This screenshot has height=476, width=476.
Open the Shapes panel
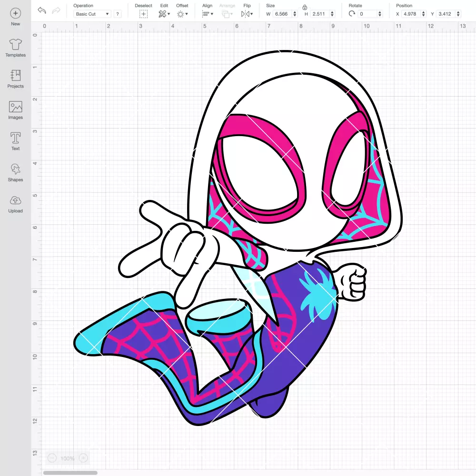tap(16, 169)
